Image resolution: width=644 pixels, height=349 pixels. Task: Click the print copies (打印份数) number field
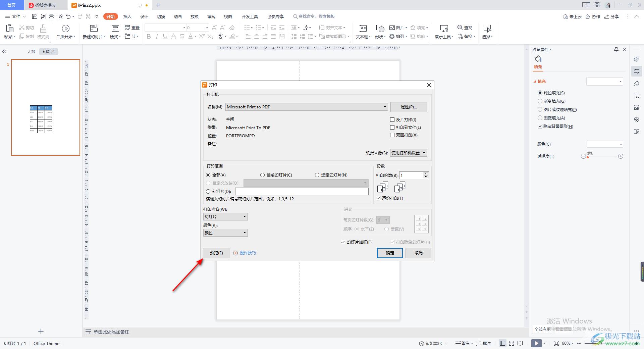point(412,175)
